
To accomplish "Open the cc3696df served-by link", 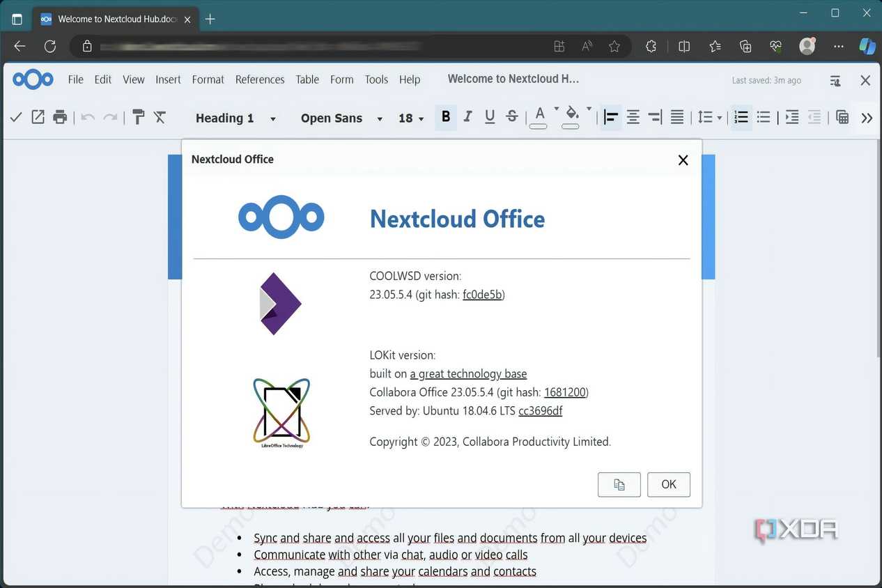I will pyautogui.click(x=541, y=411).
